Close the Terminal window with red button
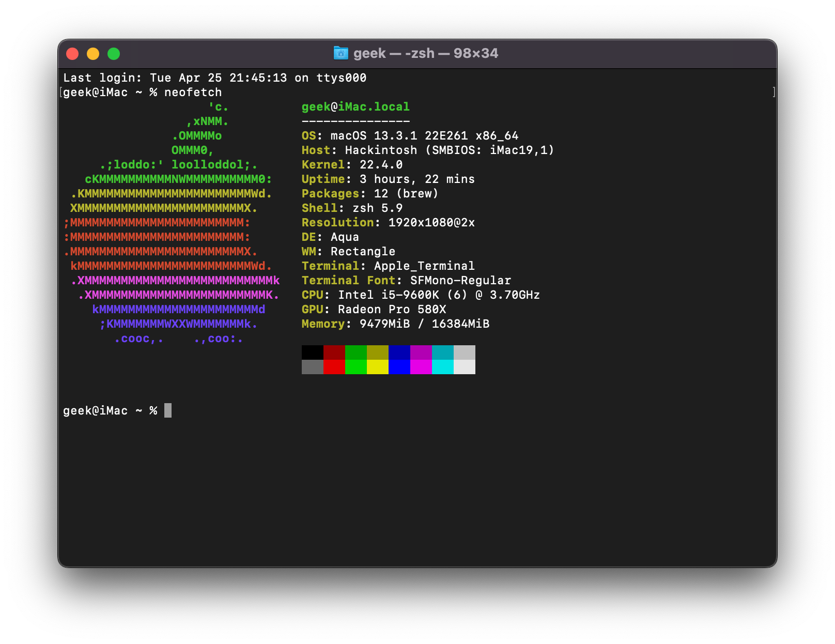The image size is (835, 644). [x=72, y=54]
